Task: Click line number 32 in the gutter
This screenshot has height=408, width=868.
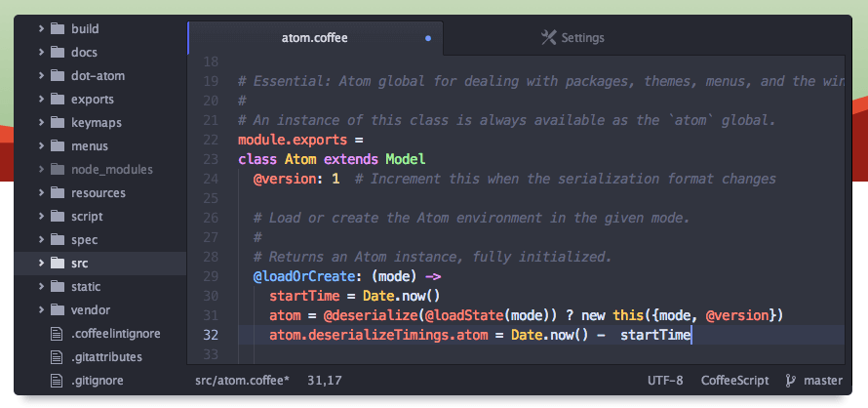Action: coord(211,336)
